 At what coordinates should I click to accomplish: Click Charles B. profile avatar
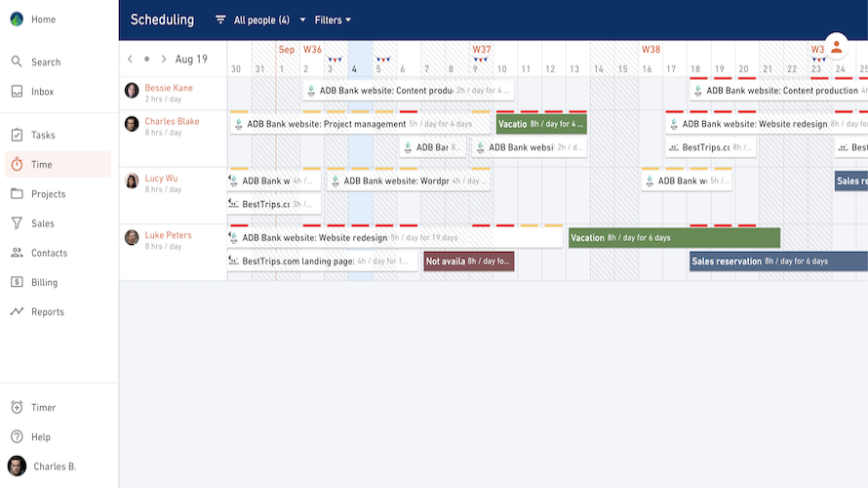point(17,466)
